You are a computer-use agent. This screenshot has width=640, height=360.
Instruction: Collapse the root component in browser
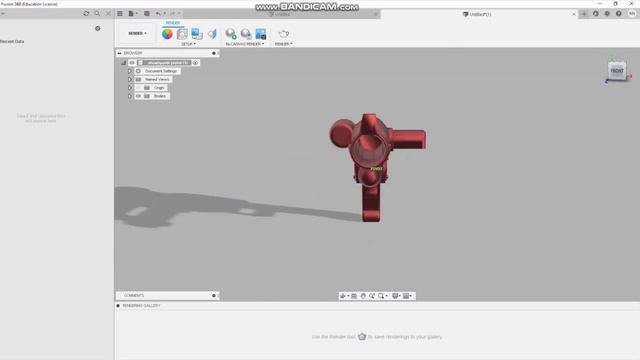point(123,63)
